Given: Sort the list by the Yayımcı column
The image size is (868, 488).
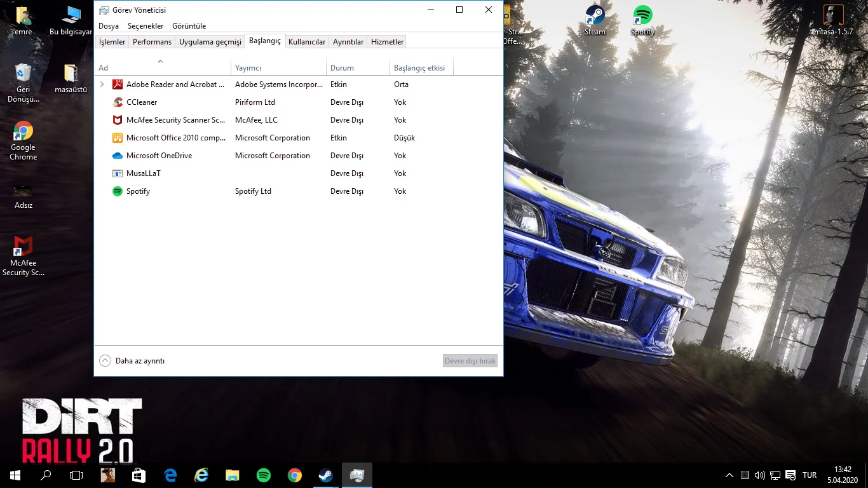Looking at the screenshot, I should coord(279,67).
